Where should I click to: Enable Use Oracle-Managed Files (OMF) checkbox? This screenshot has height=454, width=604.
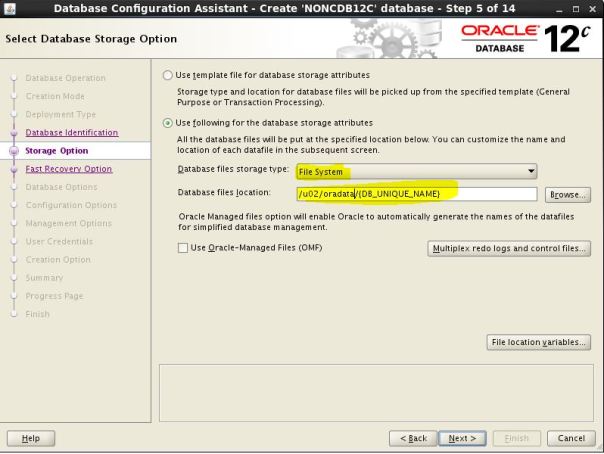[183, 248]
